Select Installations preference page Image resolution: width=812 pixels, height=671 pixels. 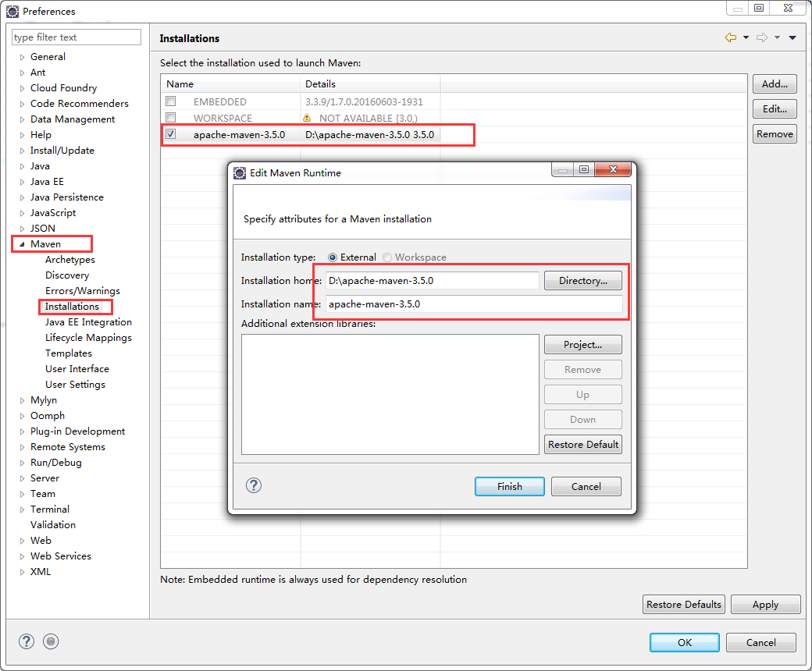(x=72, y=307)
